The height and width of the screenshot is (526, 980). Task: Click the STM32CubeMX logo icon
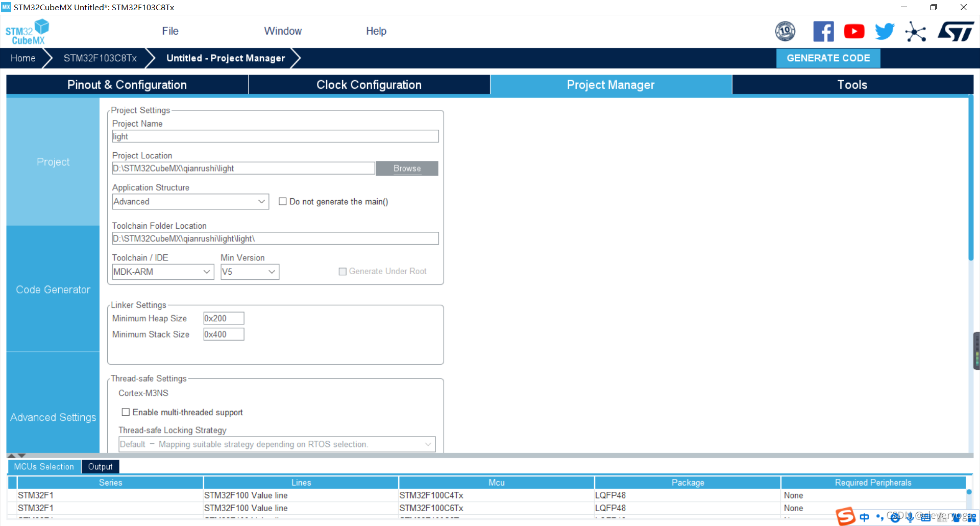pyautogui.click(x=27, y=32)
